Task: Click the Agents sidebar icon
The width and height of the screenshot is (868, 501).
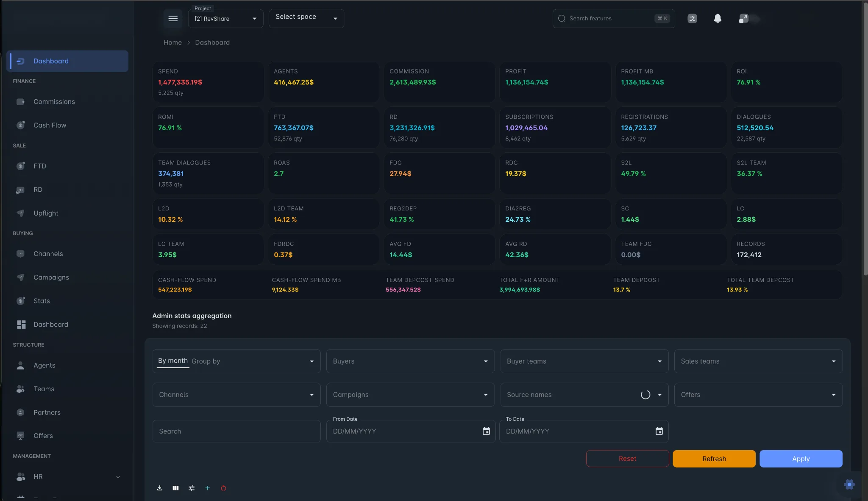Action: click(x=20, y=365)
